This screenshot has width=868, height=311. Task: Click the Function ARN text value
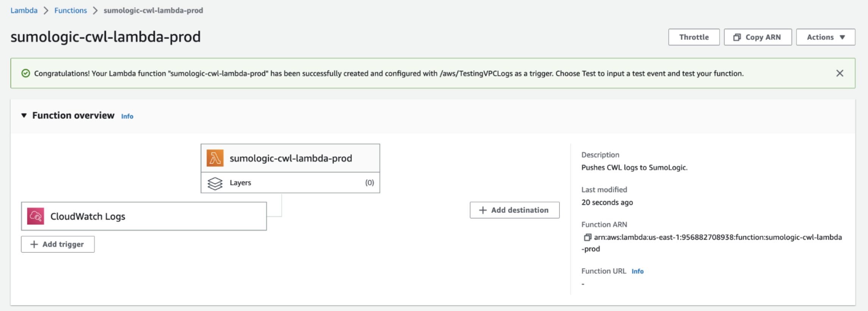(x=717, y=237)
